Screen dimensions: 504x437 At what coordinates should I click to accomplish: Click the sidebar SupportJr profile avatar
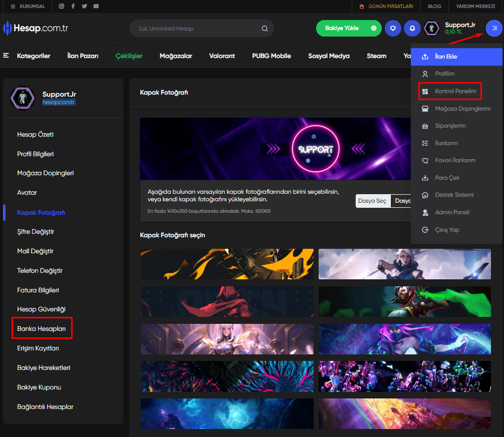(22, 98)
